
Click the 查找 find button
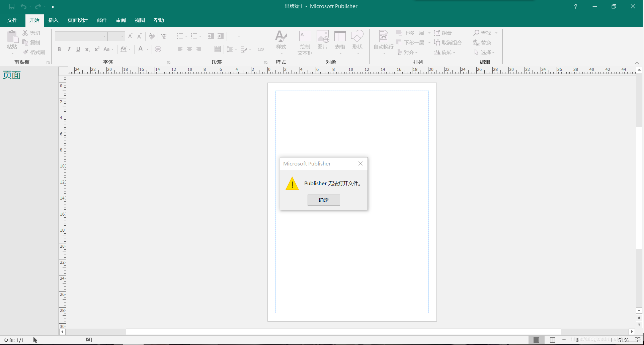click(482, 33)
